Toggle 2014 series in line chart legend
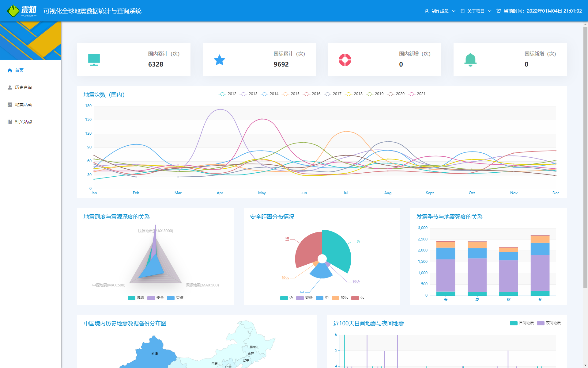The width and height of the screenshot is (588, 368). [269, 94]
